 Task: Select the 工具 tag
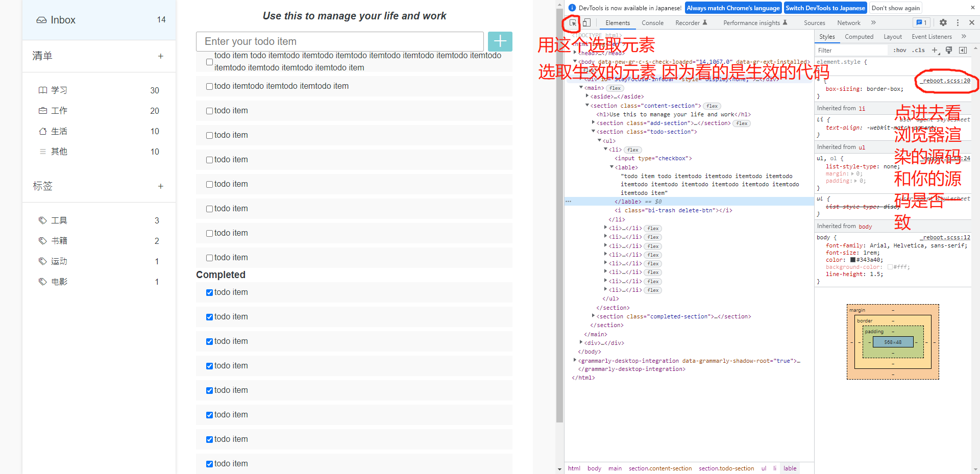coord(99,220)
